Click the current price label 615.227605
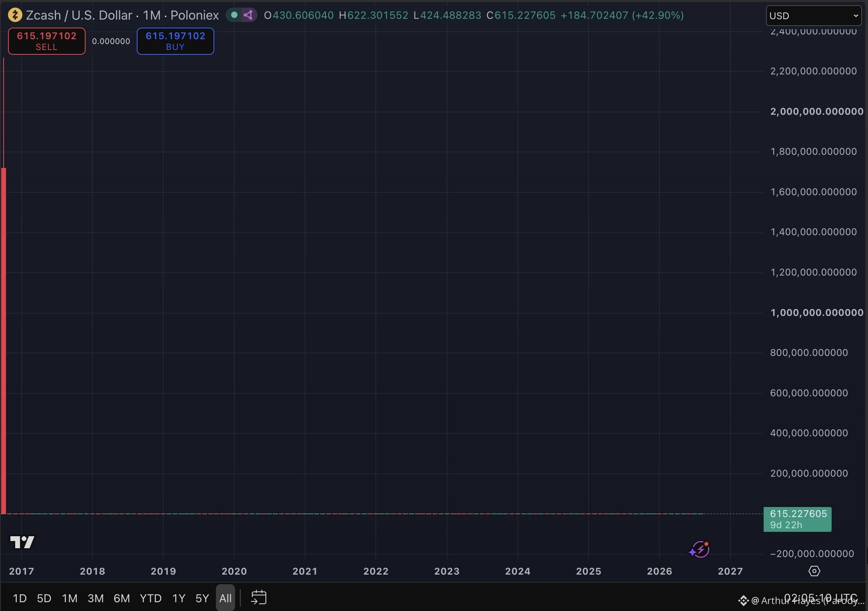This screenshot has height=611, width=868. pos(798,519)
